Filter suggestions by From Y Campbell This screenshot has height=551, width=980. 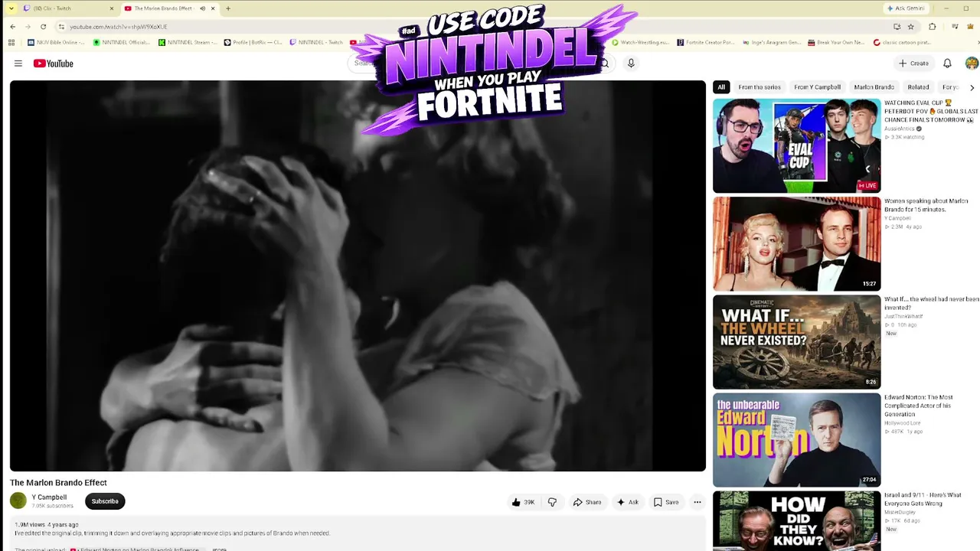click(x=817, y=87)
